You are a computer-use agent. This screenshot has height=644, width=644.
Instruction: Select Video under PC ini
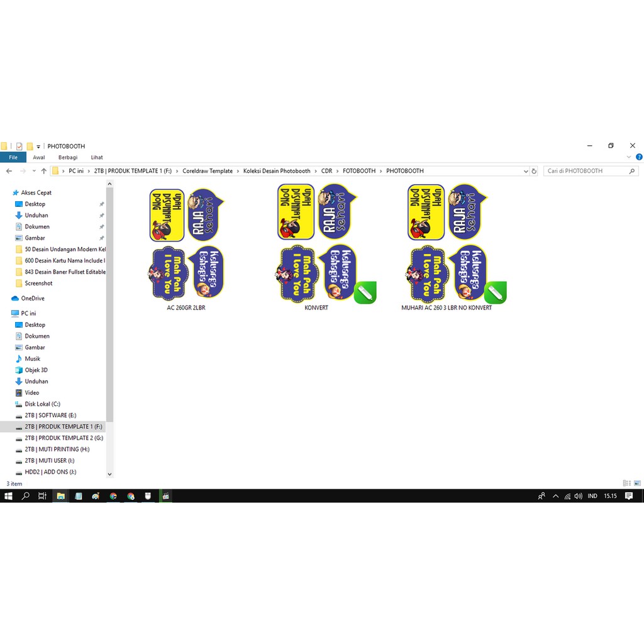point(27,392)
